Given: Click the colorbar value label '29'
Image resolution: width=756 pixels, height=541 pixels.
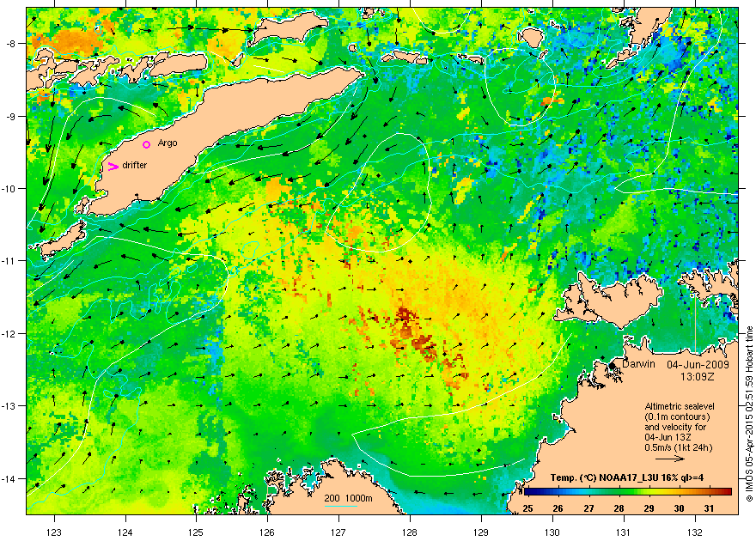Looking at the screenshot, I should (x=649, y=508).
